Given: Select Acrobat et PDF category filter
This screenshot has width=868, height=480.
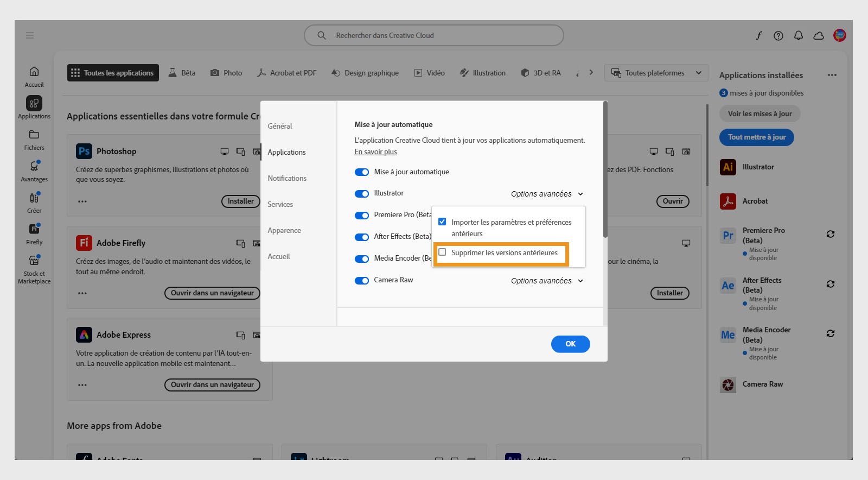Looking at the screenshot, I should pyautogui.click(x=286, y=73).
